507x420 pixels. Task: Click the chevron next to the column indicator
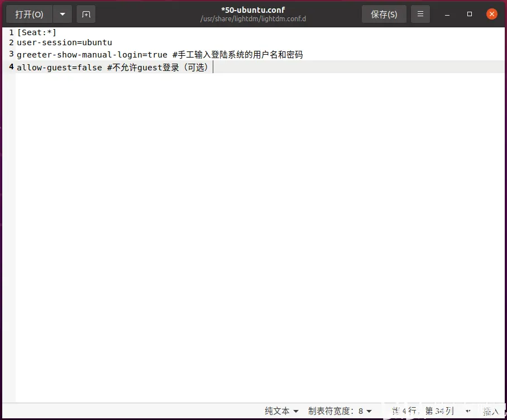pyautogui.click(x=467, y=411)
